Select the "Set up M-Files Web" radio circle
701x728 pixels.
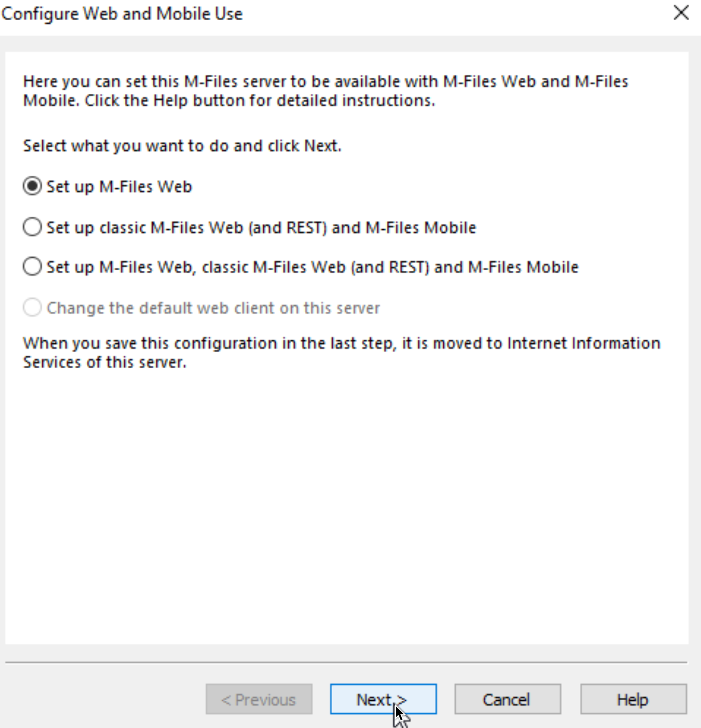33,186
